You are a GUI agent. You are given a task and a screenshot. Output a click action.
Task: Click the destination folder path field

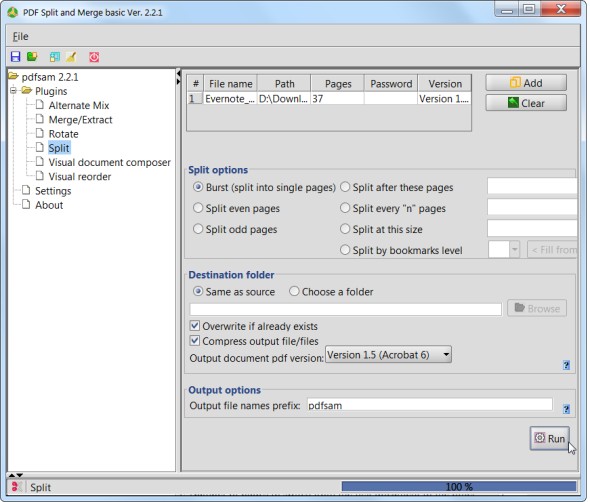pyautogui.click(x=345, y=309)
